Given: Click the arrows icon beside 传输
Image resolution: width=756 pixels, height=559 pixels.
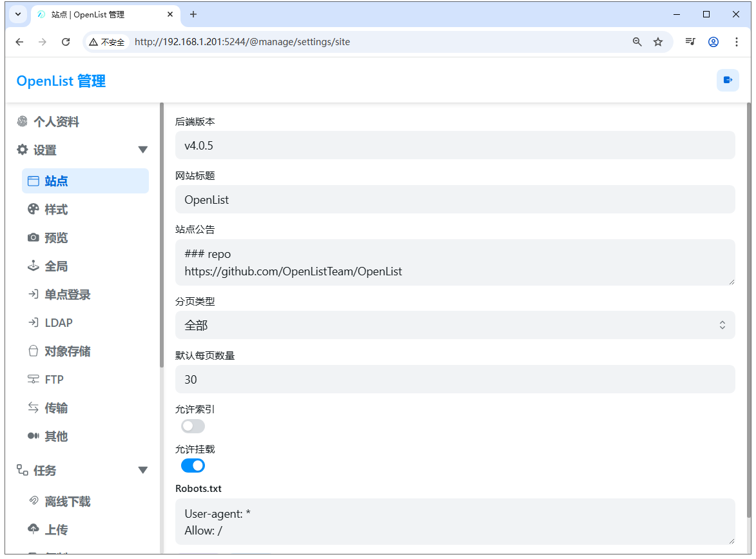Looking at the screenshot, I should tap(33, 407).
